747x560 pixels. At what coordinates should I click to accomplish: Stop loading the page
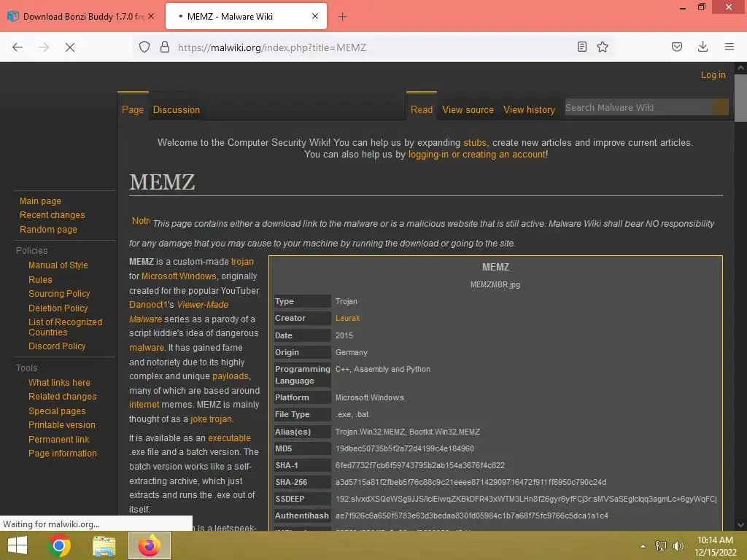(70, 47)
